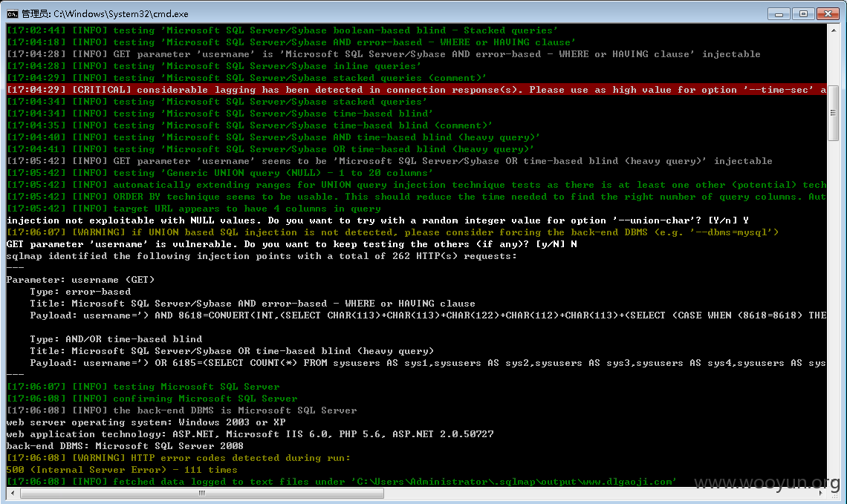Click the 17:04:40 AND time-based blind line
The width and height of the screenshot is (847, 504).
[x=273, y=137]
